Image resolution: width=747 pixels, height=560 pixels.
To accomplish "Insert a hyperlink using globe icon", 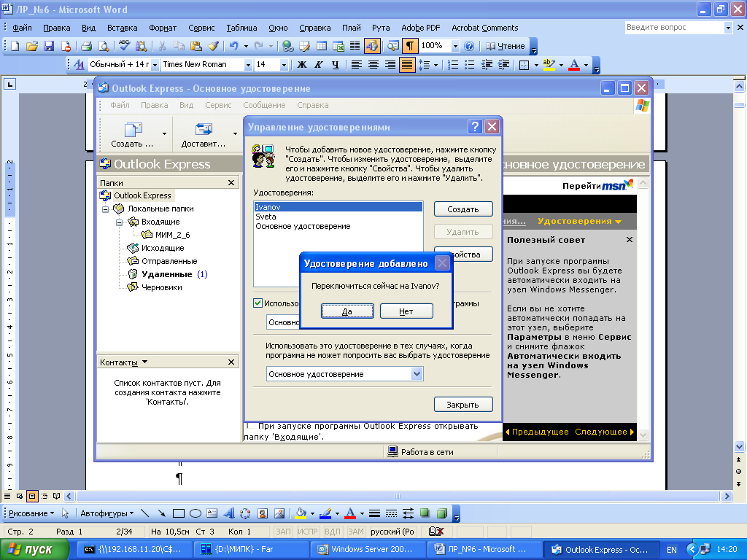I will click(287, 46).
